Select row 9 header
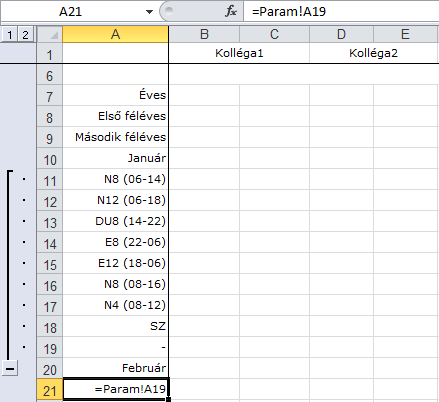Viewport: 439px width, 402px height. click(x=50, y=138)
